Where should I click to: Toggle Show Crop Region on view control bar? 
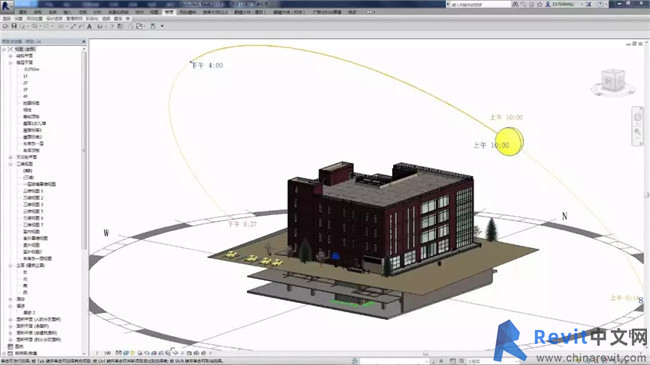pyautogui.click(x=161, y=353)
